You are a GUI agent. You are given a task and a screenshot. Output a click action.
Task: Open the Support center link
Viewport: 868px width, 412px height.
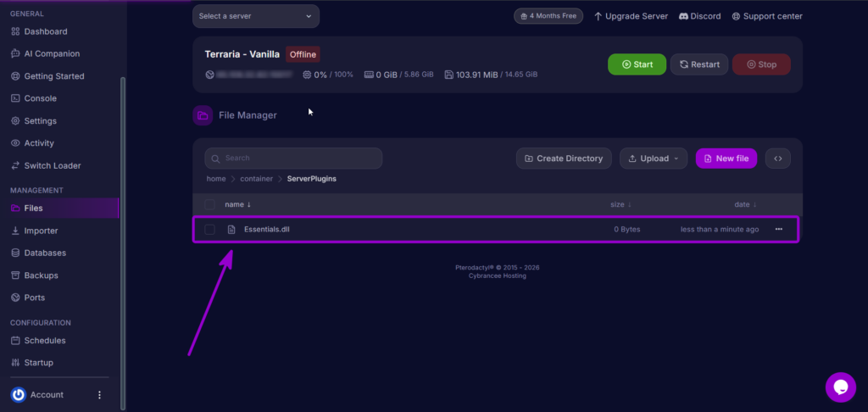tap(766, 16)
